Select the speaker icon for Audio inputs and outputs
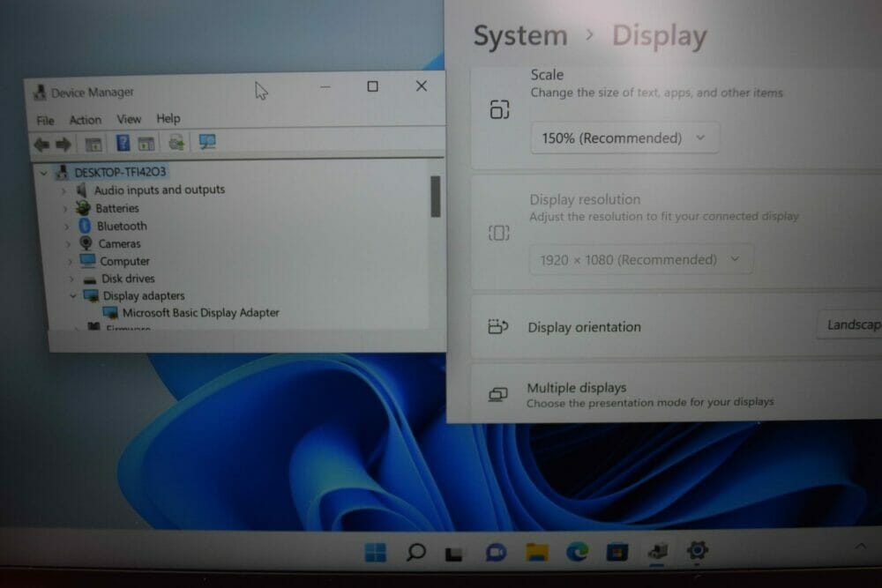 [81, 190]
